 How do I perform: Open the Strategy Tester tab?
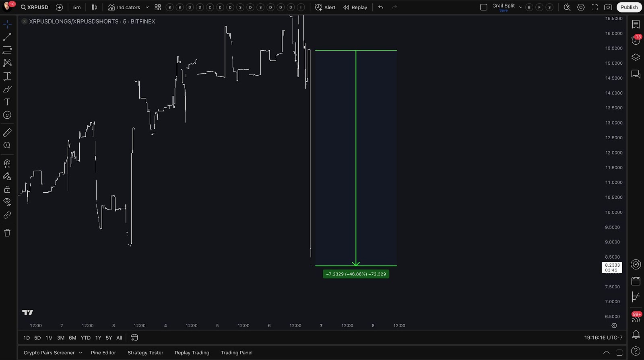145,353
